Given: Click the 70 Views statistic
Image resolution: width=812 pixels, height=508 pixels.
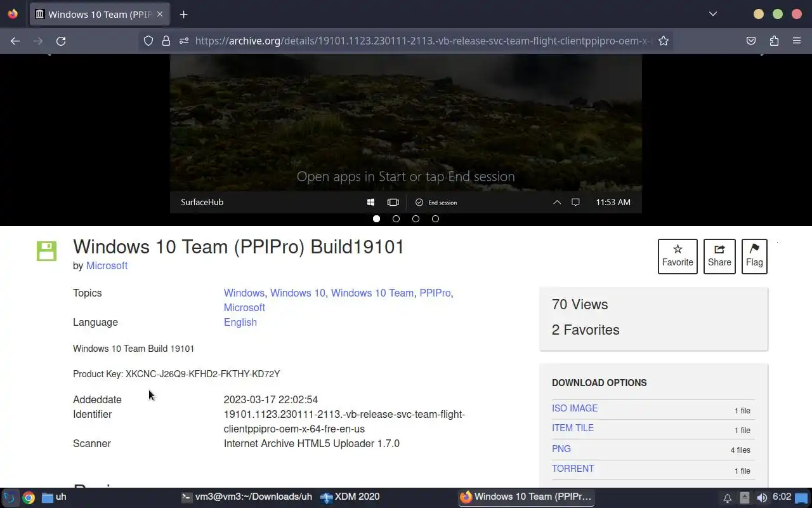Looking at the screenshot, I should (580, 304).
